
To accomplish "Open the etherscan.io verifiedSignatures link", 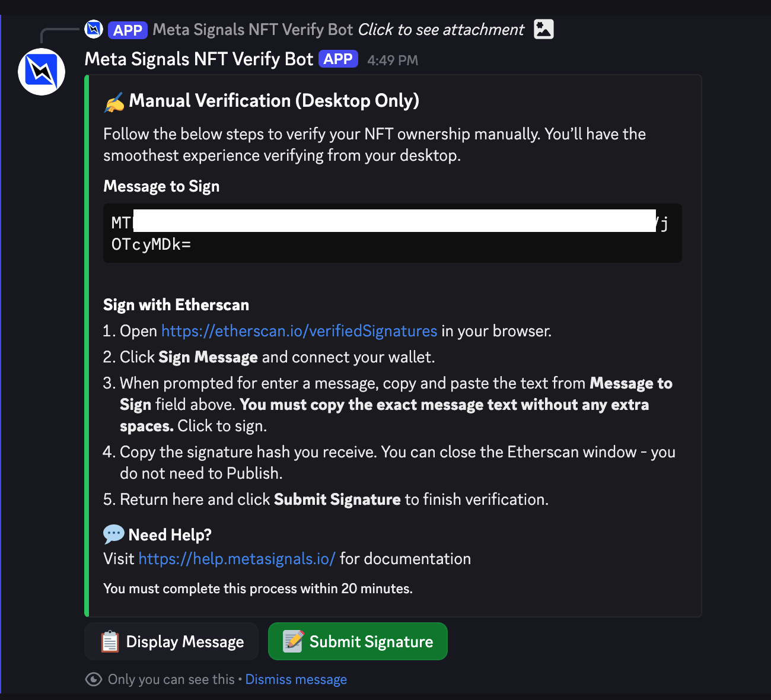I will coord(299,331).
